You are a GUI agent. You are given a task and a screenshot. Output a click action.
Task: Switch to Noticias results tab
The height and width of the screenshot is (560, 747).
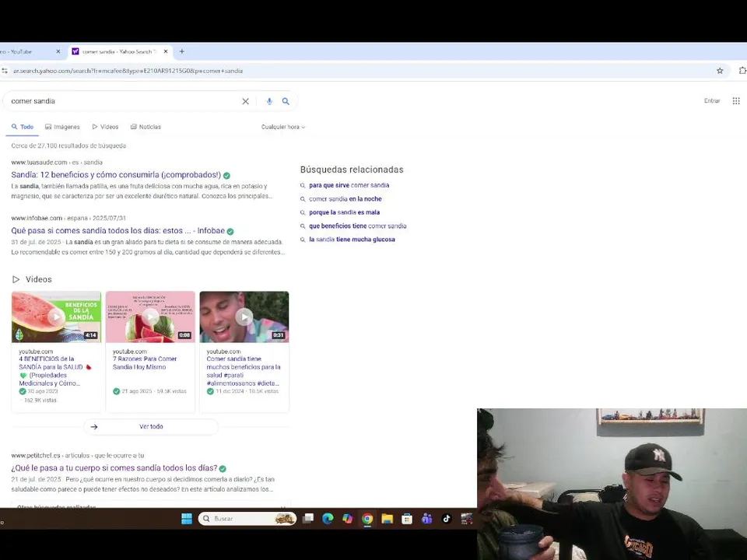click(146, 127)
